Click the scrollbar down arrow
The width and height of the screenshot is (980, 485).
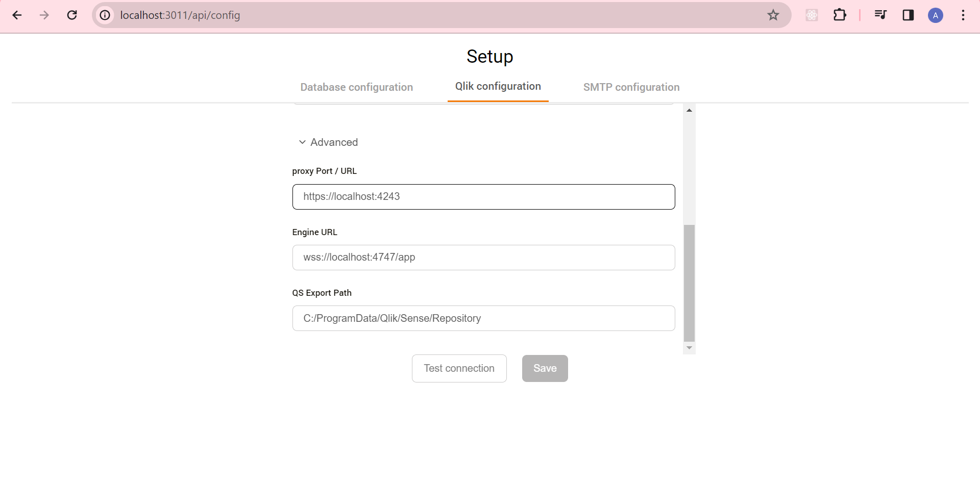[x=690, y=348]
